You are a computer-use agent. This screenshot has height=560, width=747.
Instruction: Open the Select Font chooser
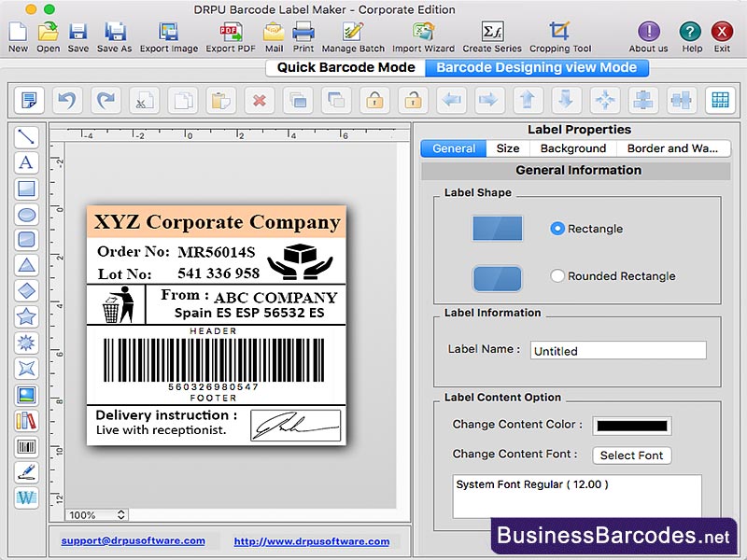[631, 455]
